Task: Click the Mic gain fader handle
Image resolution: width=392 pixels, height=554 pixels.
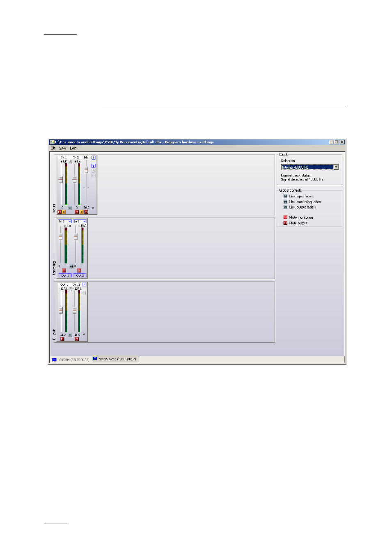Action: [86, 170]
